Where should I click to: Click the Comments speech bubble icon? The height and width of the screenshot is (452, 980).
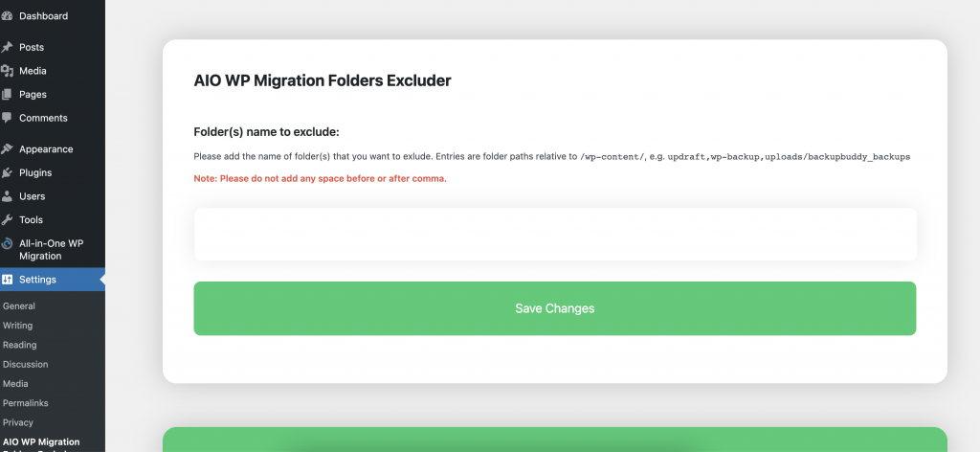coord(7,118)
